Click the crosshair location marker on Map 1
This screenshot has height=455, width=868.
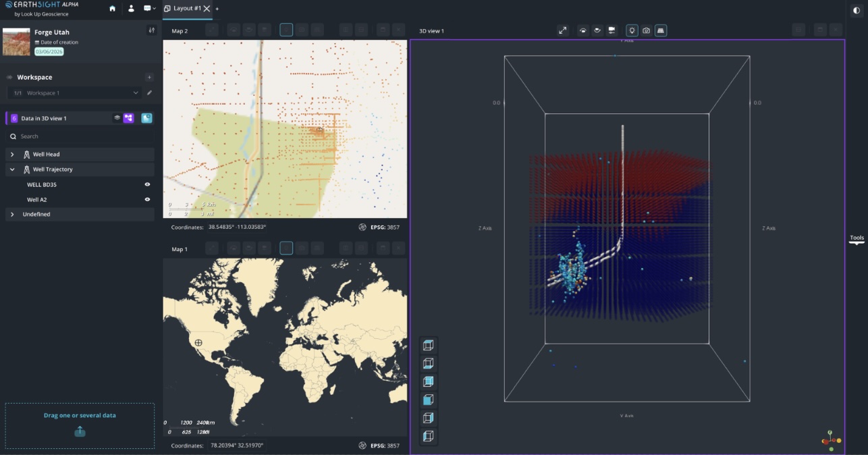coord(198,343)
